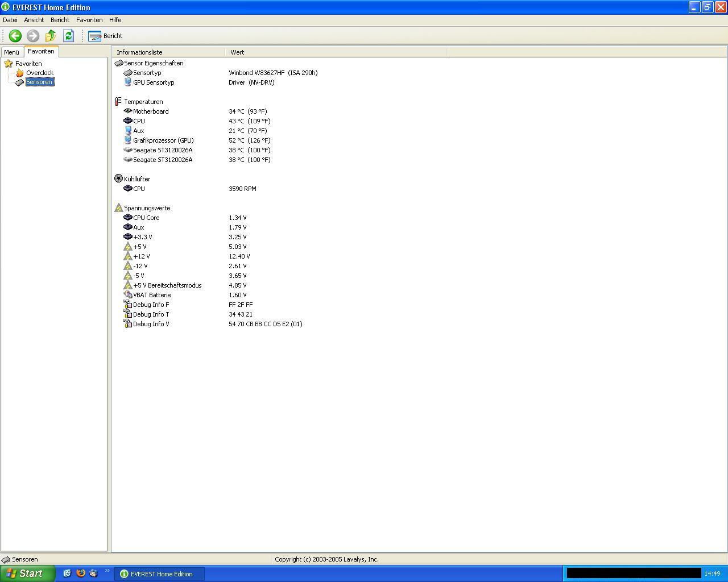Select Sensoren in the favorites tree
This screenshot has width=728, height=582.
(39, 82)
